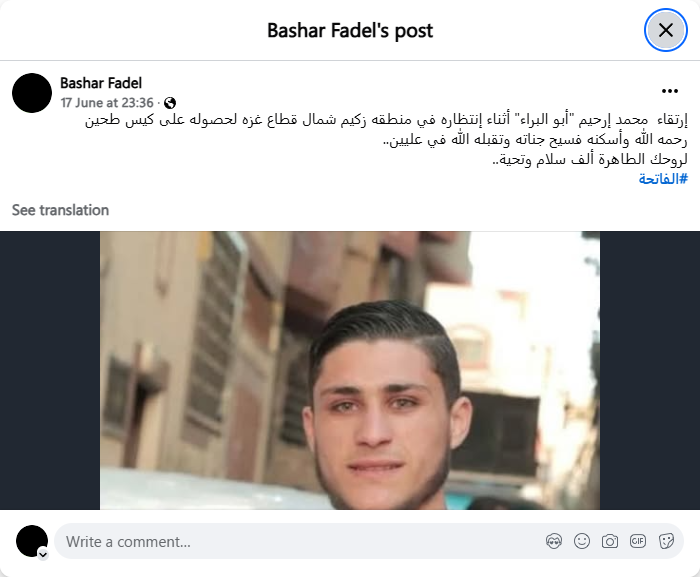Click the dark letterbox area left of photo
The width and height of the screenshot is (700, 577).
(x=50, y=370)
